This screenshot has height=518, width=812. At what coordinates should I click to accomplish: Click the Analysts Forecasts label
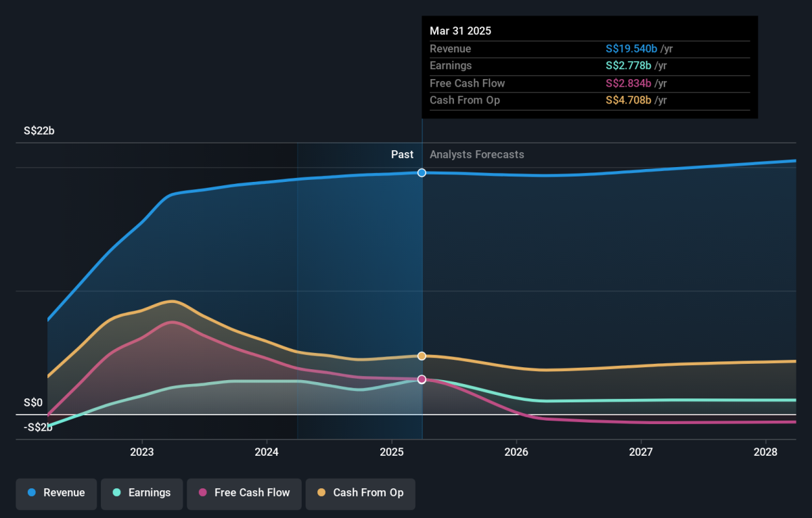[x=476, y=154]
